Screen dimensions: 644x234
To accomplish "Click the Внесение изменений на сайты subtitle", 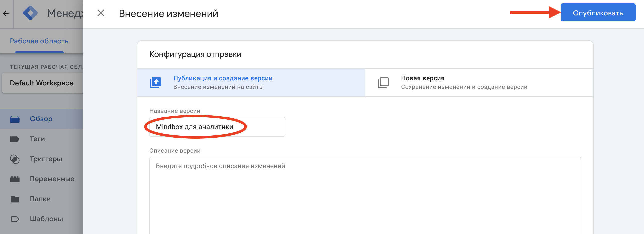I will click(x=218, y=87).
